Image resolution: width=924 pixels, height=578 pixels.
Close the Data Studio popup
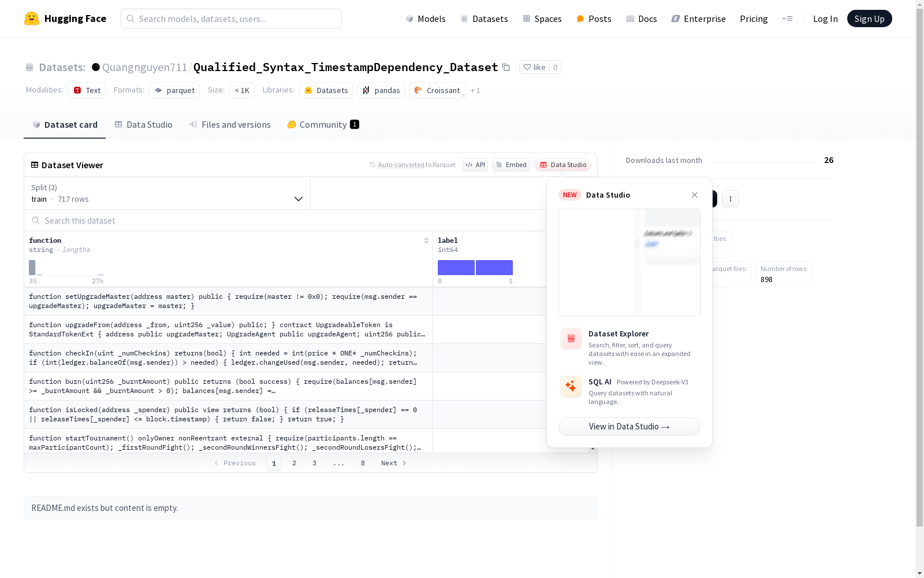coord(695,195)
